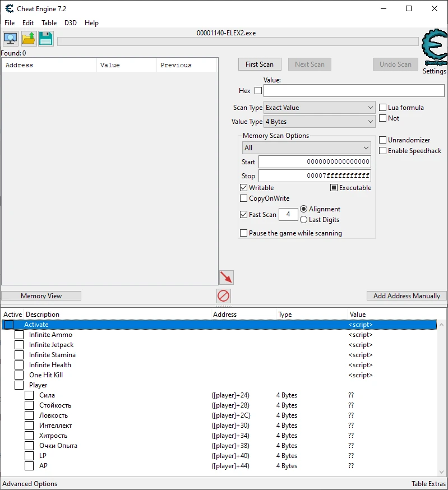
Task: Open Advanced Options
Action: pyautogui.click(x=30, y=484)
